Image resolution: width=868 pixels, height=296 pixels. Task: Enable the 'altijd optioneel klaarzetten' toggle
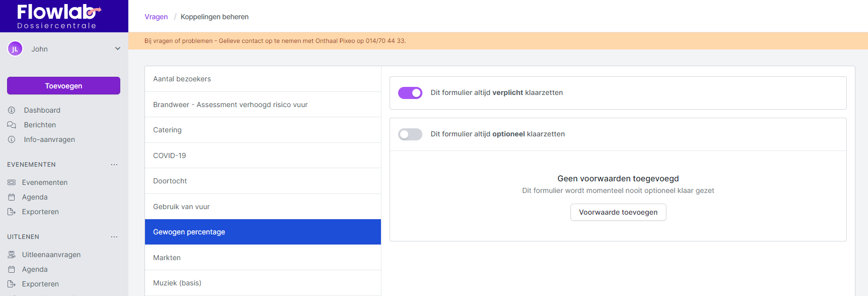(x=410, y=134)
